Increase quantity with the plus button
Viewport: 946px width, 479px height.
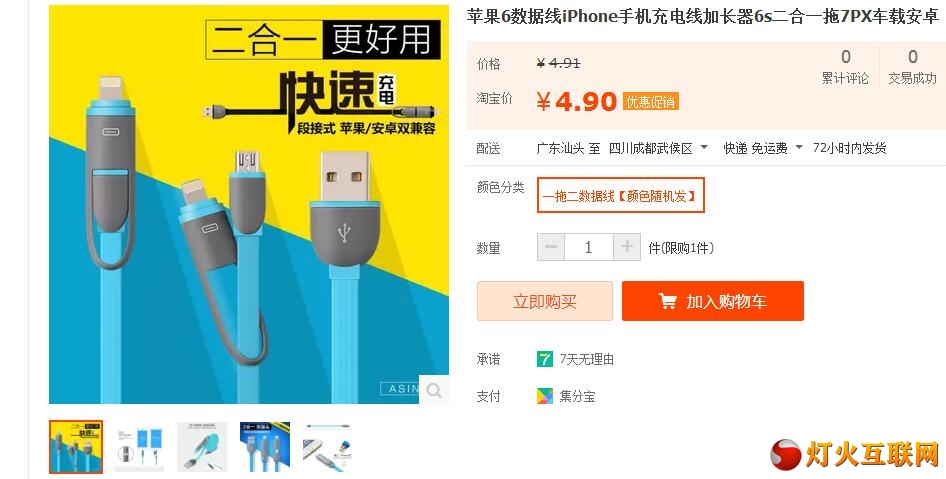coord(627,247)
